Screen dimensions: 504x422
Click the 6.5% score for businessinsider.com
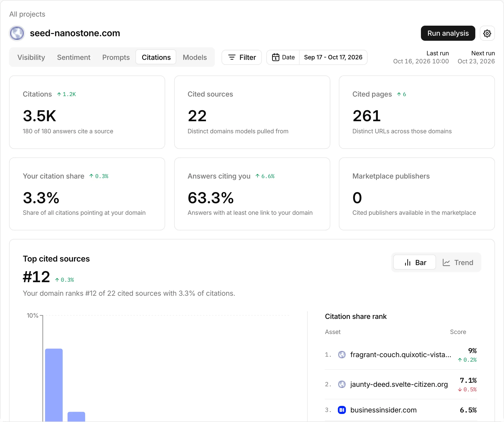[468, 410]
